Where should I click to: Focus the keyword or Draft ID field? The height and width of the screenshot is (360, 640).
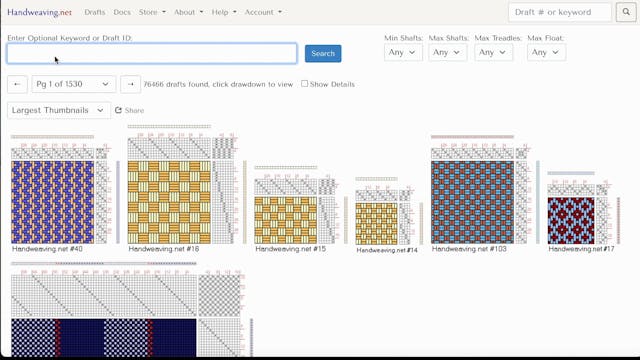152,53
